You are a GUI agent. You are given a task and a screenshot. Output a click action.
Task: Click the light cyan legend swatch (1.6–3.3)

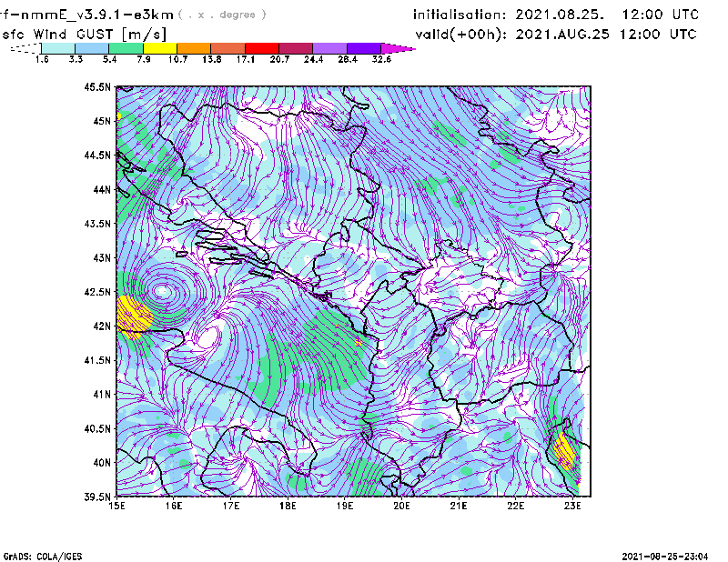pos(58,48)
